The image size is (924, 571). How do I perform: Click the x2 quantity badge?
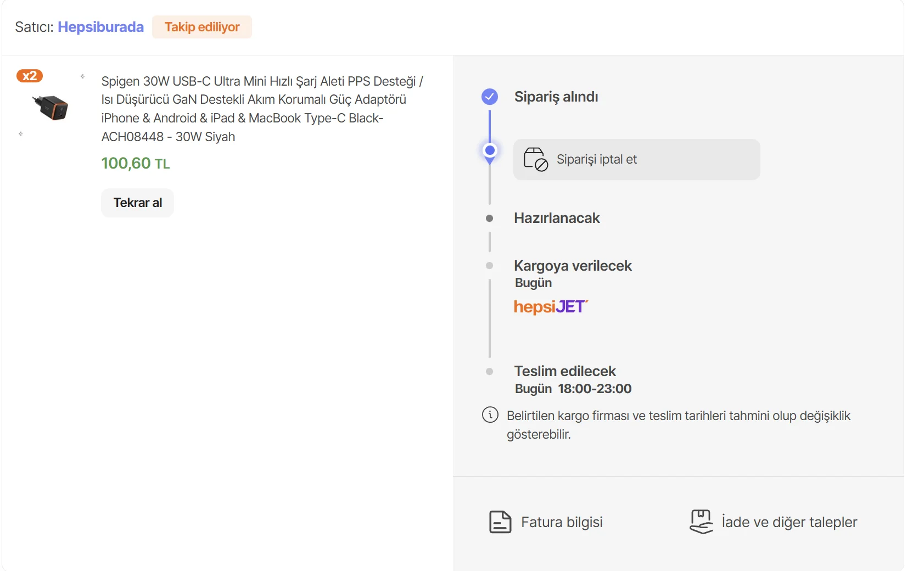[30, 76]
